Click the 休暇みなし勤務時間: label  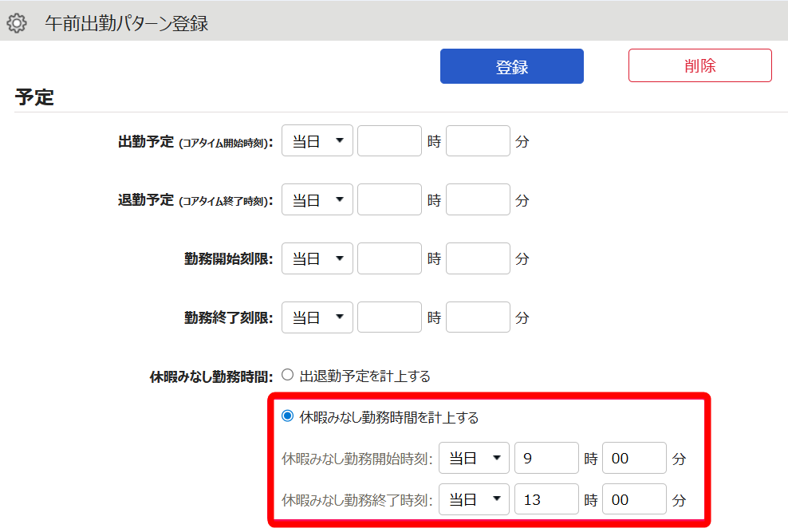point(211,376)
